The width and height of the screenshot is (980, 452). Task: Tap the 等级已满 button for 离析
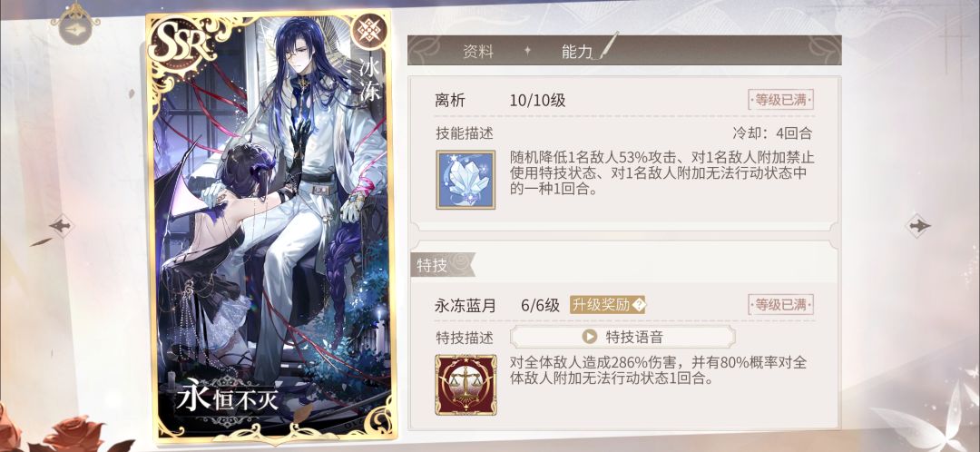coord(780,100)
